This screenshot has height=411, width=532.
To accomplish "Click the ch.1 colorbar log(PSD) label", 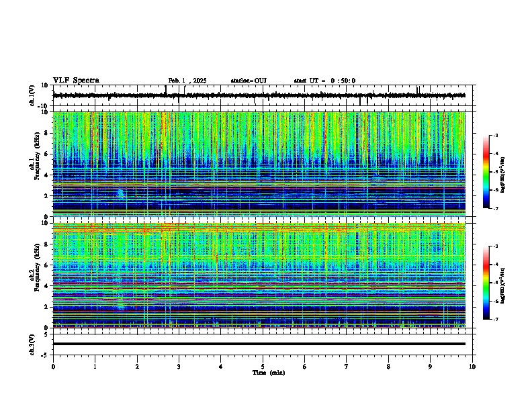I will pyautogui.click(x=503, y=175).
